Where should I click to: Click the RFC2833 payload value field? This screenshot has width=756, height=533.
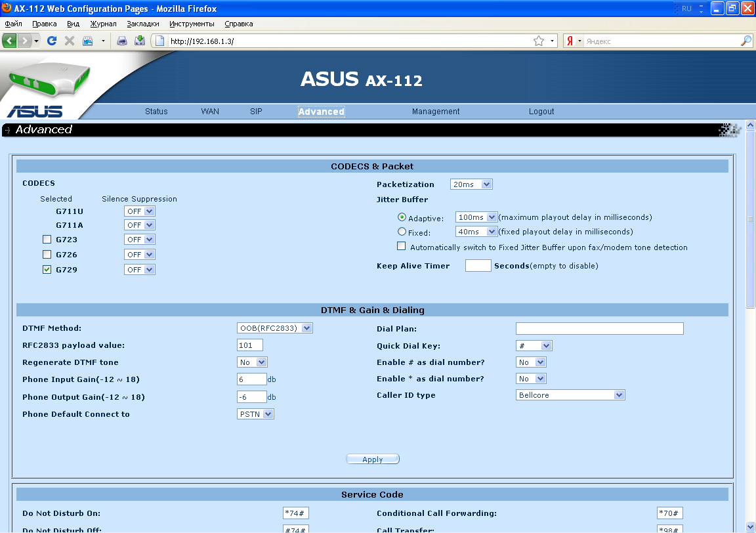tap(250, 345)
